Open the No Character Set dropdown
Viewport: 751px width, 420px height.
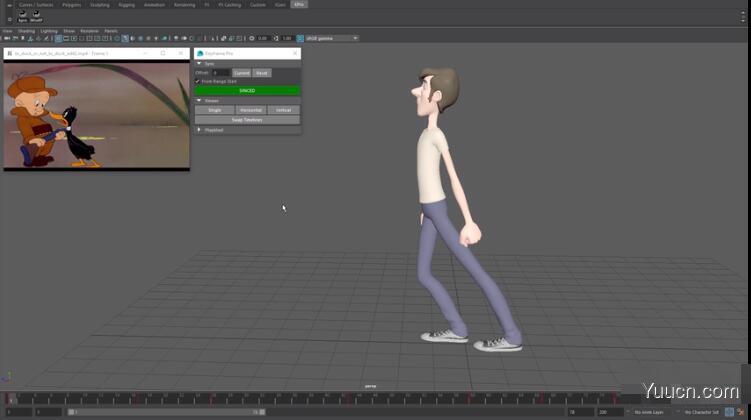click(701, 412)
